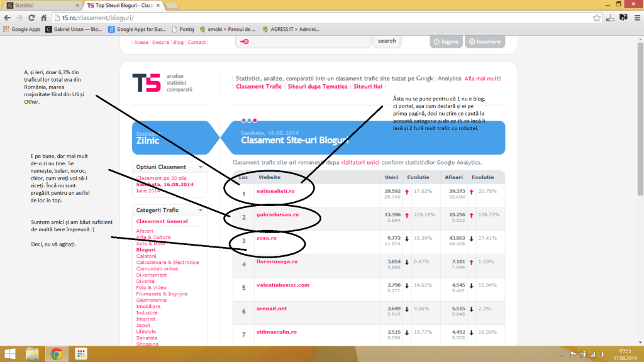Screen dimensions: 644x362
Task: Open a new browser tab
Action: tap(172, 5)
